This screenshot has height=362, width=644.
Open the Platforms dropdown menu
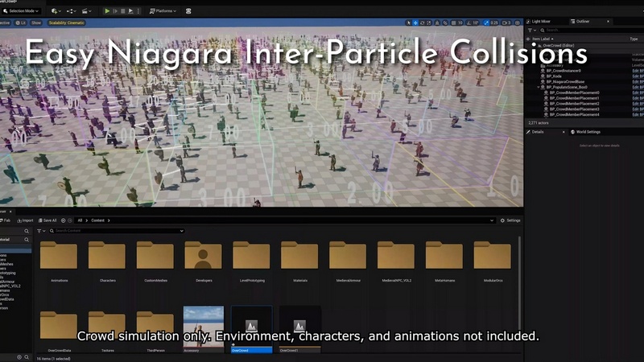pyautogui.click(x=165, y=11)
